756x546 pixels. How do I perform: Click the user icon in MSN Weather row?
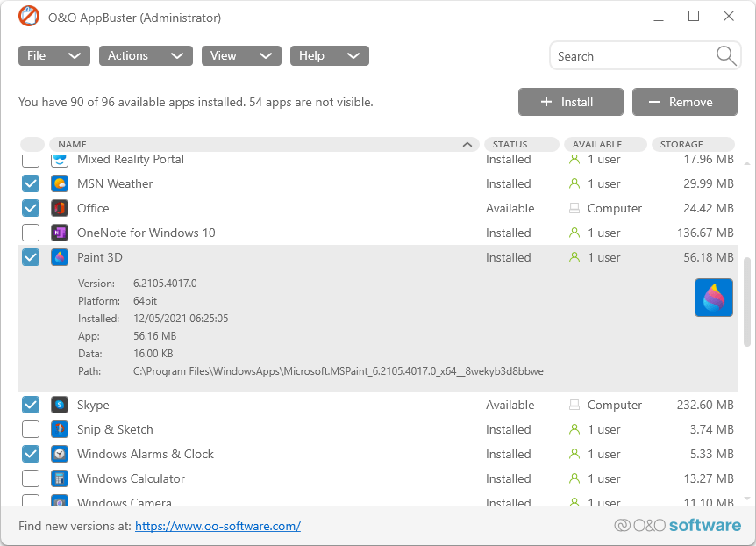[574, 183]
